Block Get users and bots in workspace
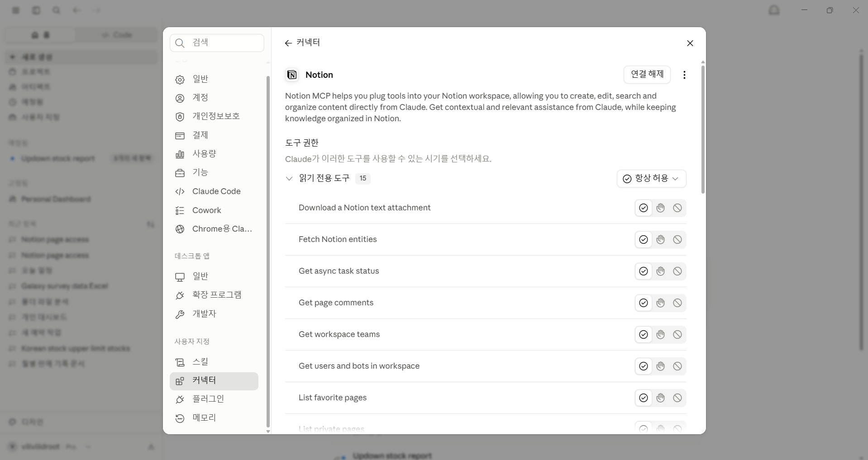 [677, 366]
